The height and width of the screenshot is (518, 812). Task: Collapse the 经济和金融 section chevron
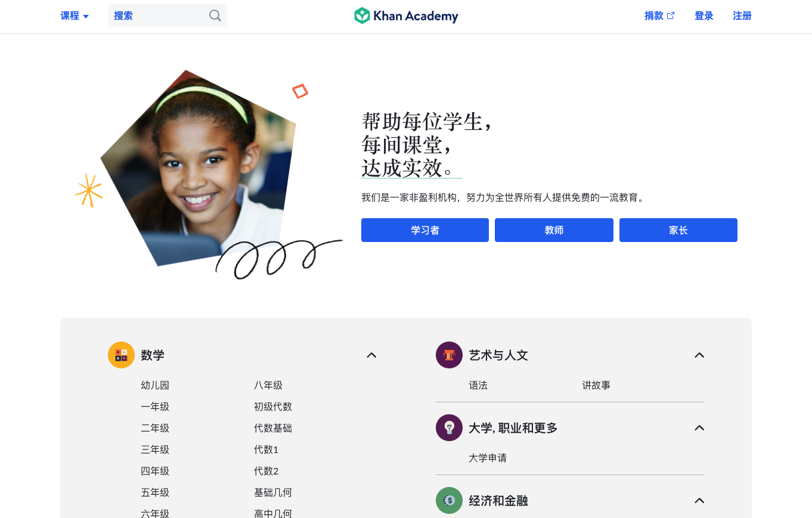(699, 501)
